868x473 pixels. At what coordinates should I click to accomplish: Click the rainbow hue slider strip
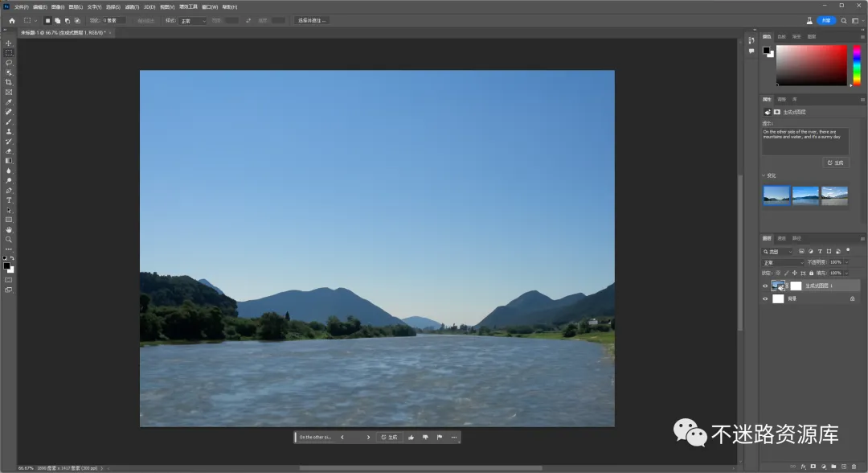pos(857,65)
